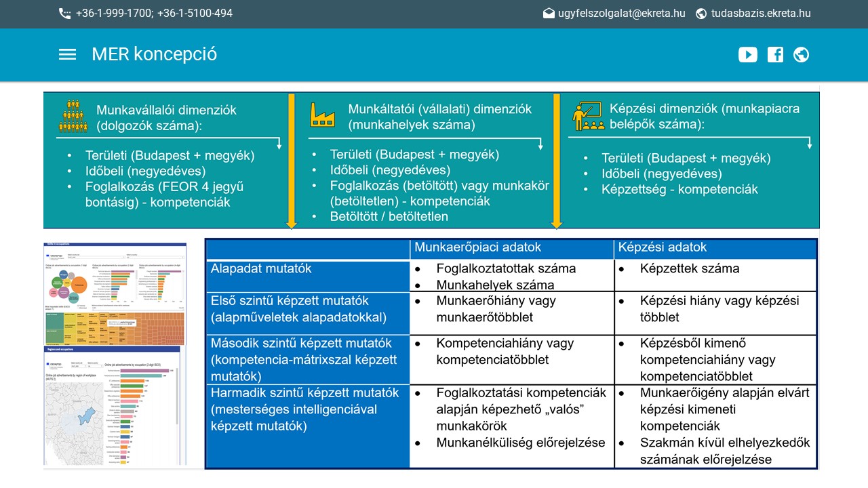
Task: Click the Munkaerőpiaci adatok column header
Action: pos(478,247)
